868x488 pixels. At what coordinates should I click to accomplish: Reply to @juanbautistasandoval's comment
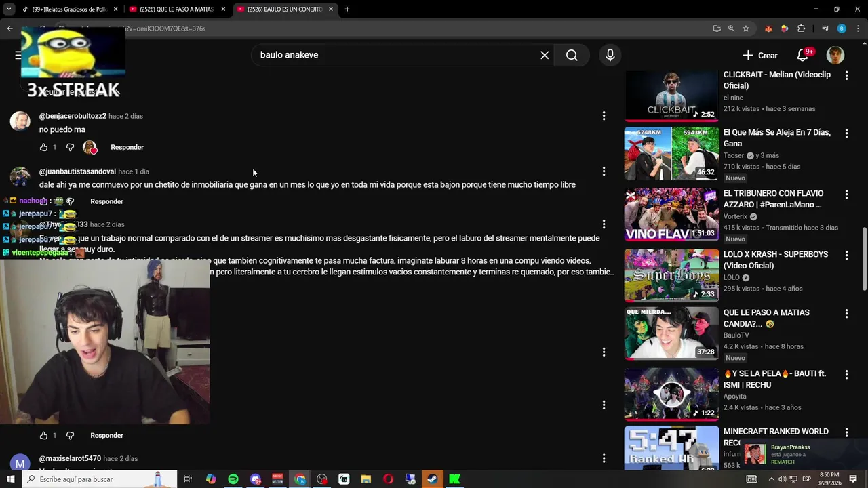click(107, 201)
